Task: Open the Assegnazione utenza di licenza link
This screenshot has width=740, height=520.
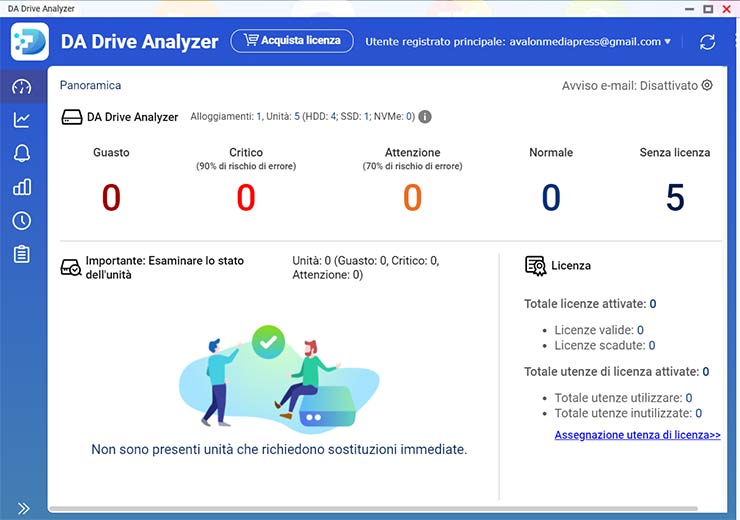Action: point(637,435)
